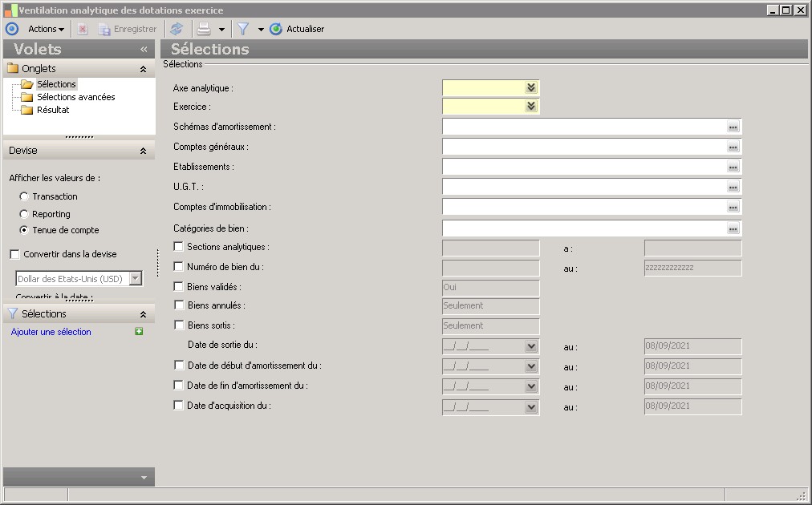
Task: Click the Ajouter une sélection link
Action: (x=51, y=332)
